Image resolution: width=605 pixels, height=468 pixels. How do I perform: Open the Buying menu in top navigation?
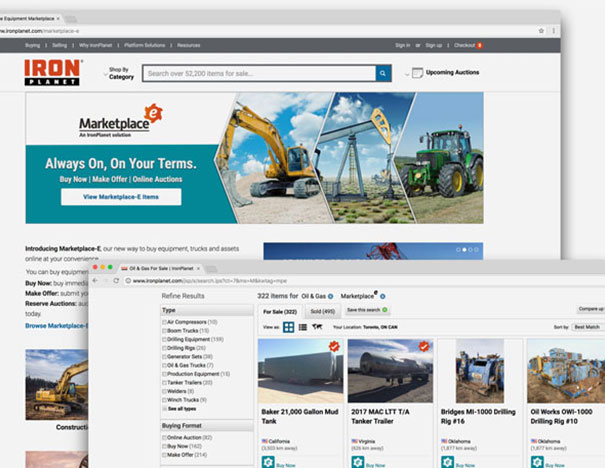point(32,46)
